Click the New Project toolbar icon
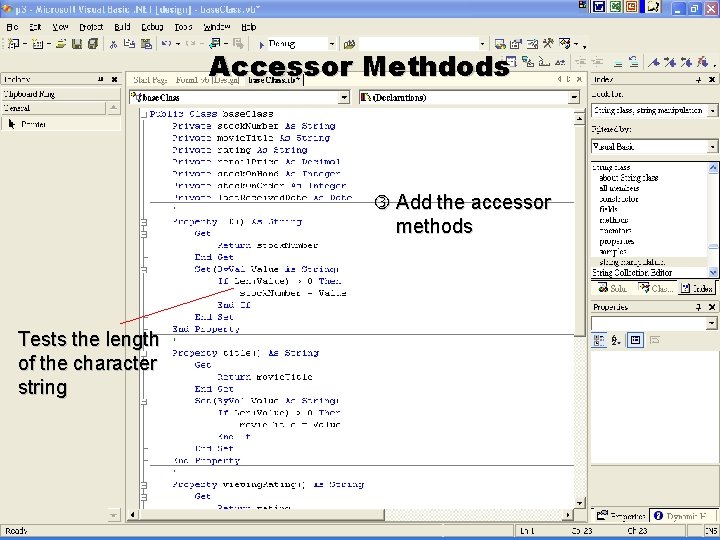 coord(14,44)
